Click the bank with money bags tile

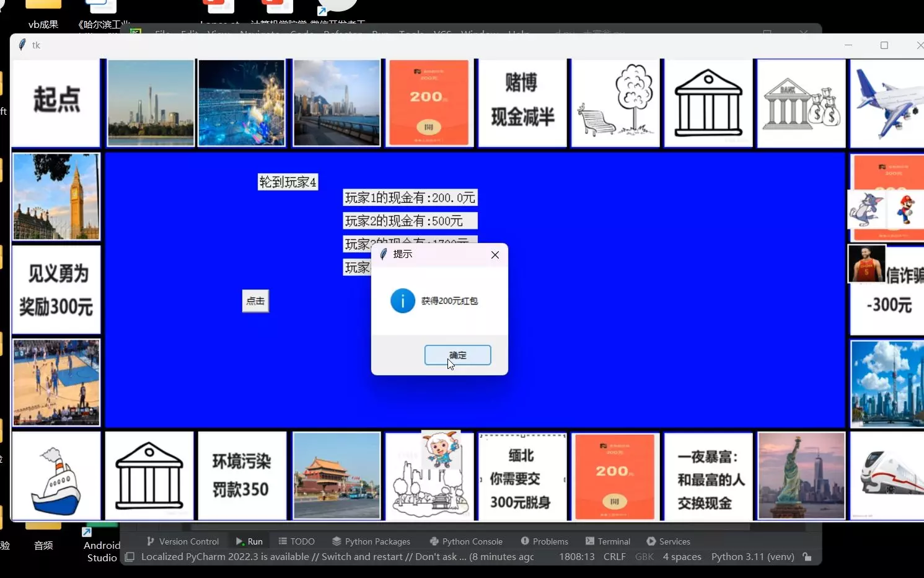[x=801, y=103]
